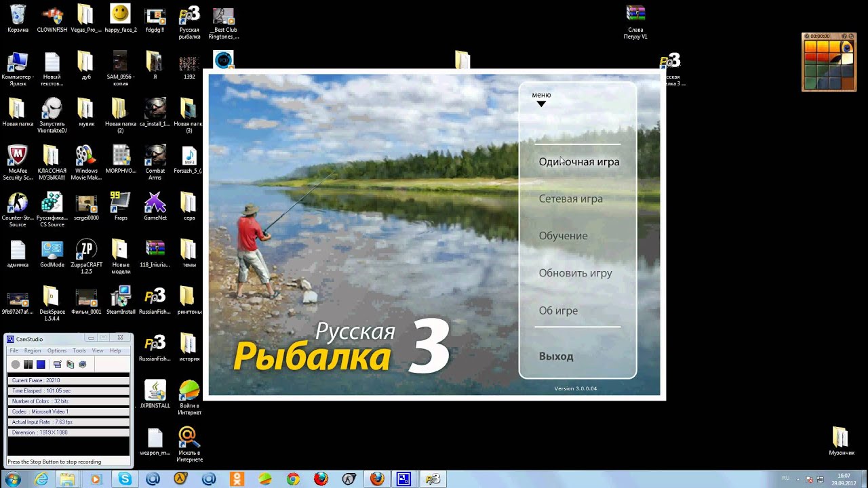This screenshot has height=488, width=868.
Task: Launch Internet Explorer from taskbar
Action: coord(41,479)
